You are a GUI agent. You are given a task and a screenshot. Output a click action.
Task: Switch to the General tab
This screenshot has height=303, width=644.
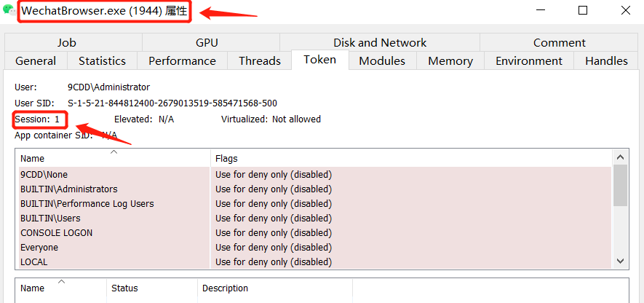click(36, 61)
